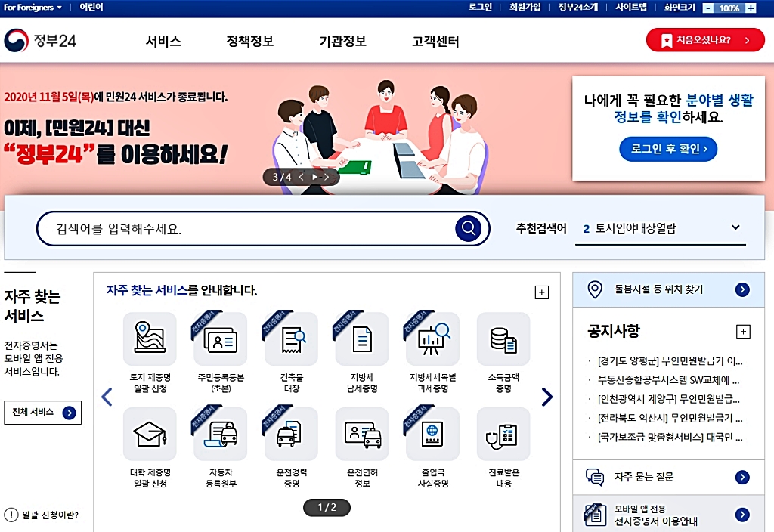
Task: Click the 민원24 service ending banner
Action: point(116,128)
